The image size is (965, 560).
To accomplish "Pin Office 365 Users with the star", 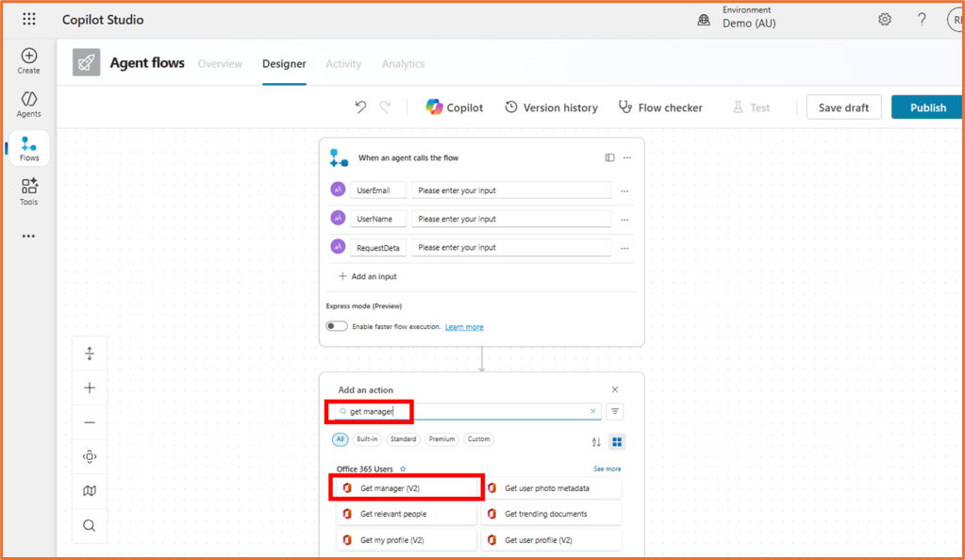I will tap(402, 469).
